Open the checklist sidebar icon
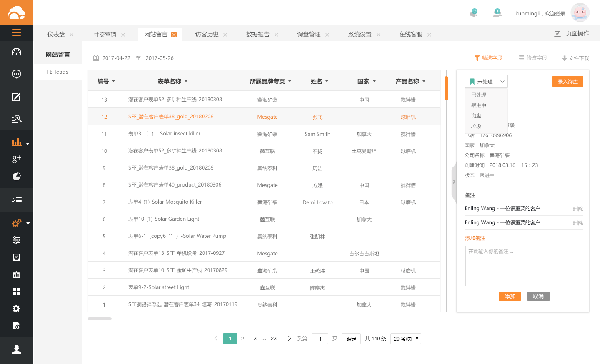The width and height of the screenshot is (600, 364). coord(17,201)
